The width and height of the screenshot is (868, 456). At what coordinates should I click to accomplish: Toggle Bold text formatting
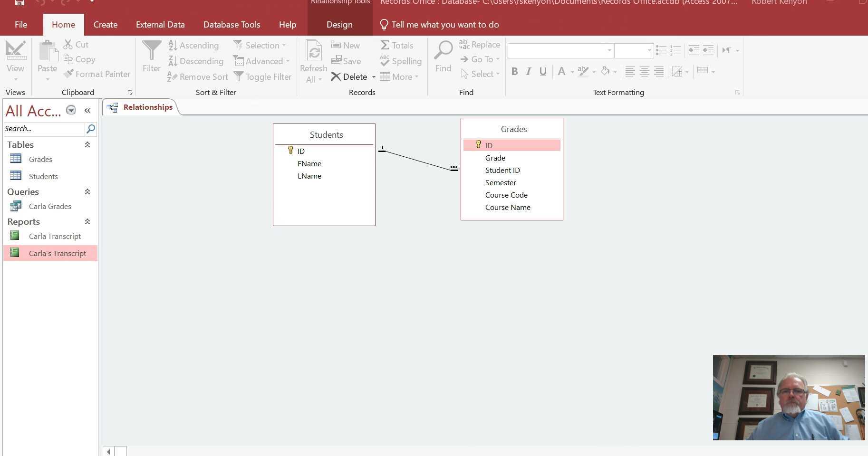pyautogui.click(x=514, y=72)
